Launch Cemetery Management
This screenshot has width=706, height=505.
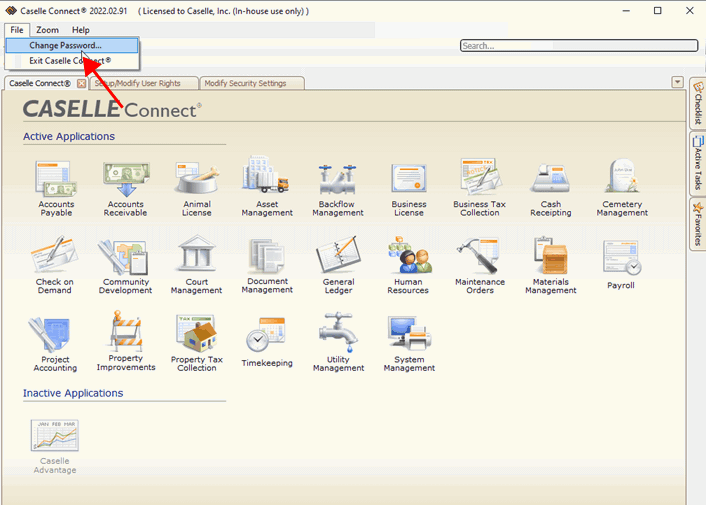click(x=622, y=187)
